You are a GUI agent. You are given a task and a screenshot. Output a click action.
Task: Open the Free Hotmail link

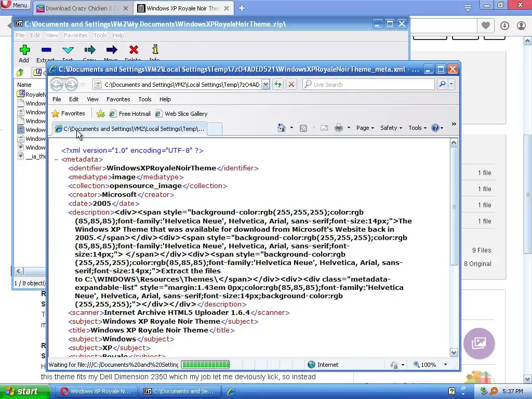(129, 114)
